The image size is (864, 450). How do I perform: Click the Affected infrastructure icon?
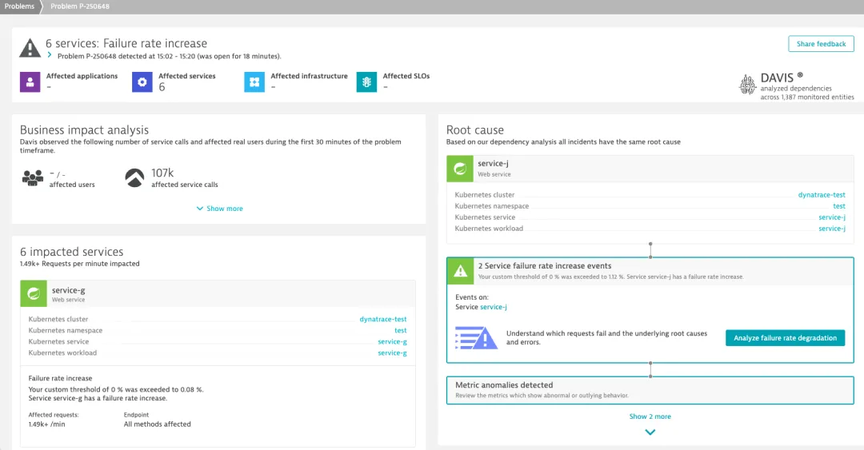tap(254, 82)
